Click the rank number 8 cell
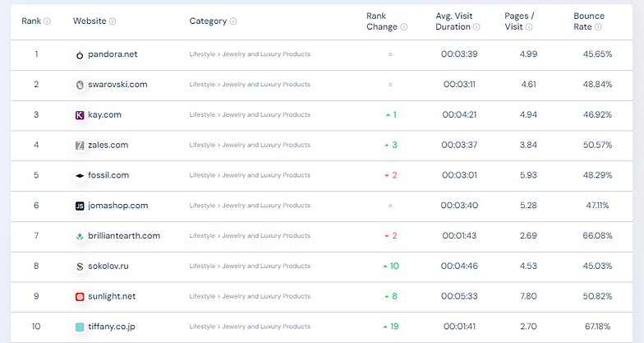This screenshot has height=343, width=644. (36, 267)
